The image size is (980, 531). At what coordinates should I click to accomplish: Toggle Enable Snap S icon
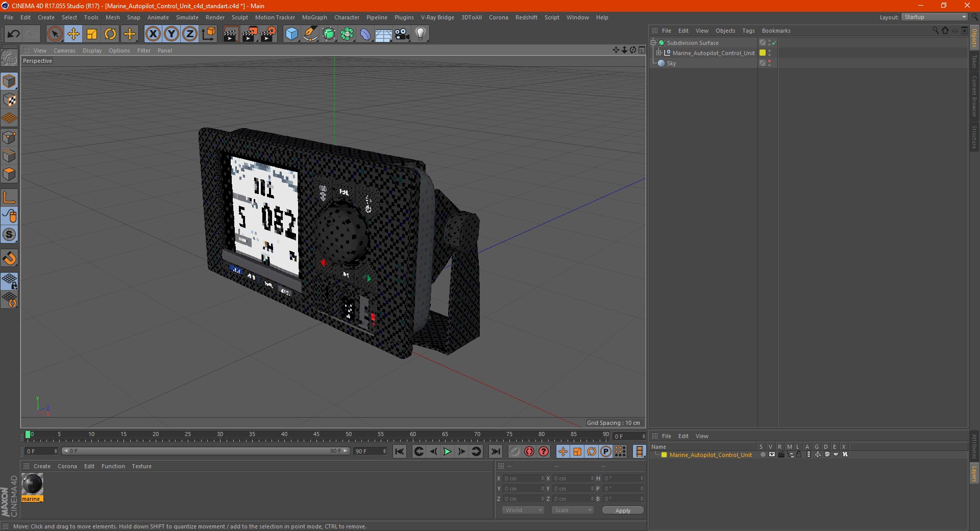(x=10, y=235)
